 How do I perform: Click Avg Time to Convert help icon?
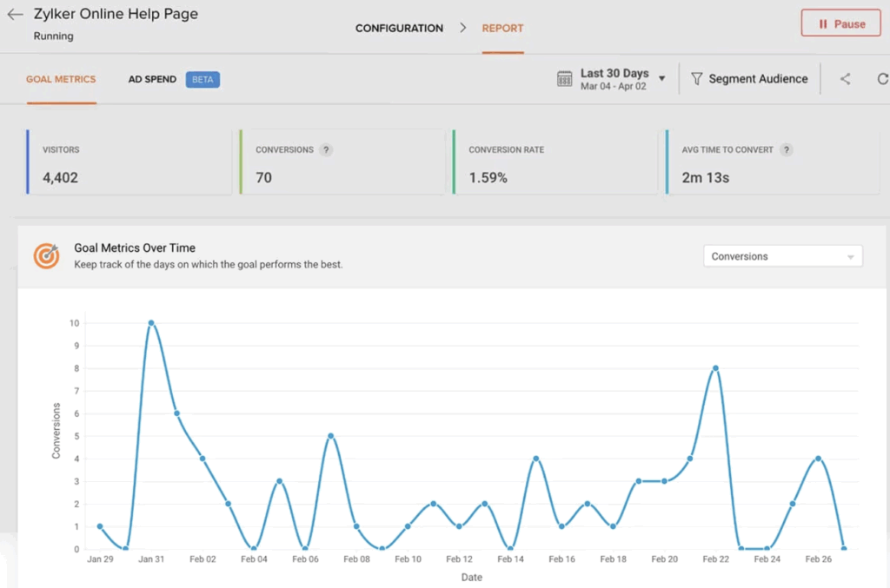click(786, 150)
